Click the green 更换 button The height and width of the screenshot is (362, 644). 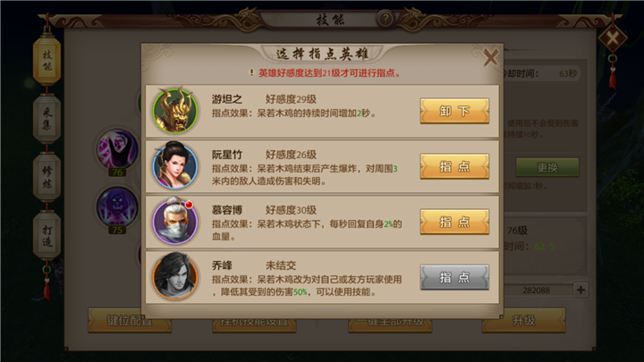[x=547, y=167]
